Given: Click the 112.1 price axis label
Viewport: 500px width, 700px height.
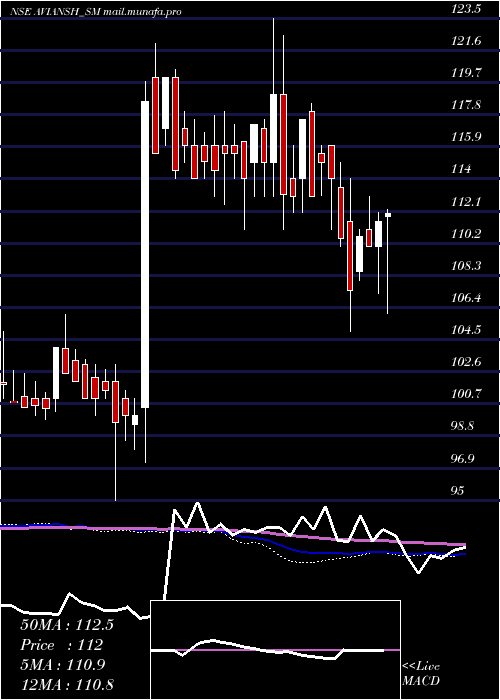Looking at the screenshot, I should coord(466,202).
